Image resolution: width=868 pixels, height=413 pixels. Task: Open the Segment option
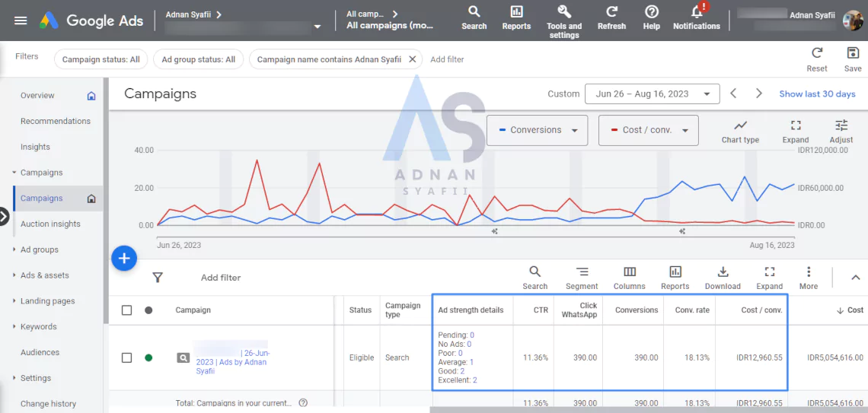(582, 278)
